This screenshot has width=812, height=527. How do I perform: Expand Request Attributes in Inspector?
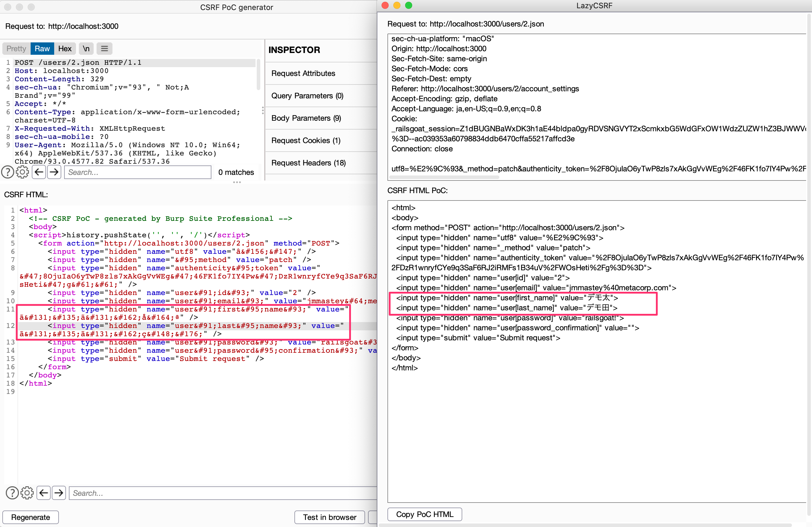[x=321, y=73]
